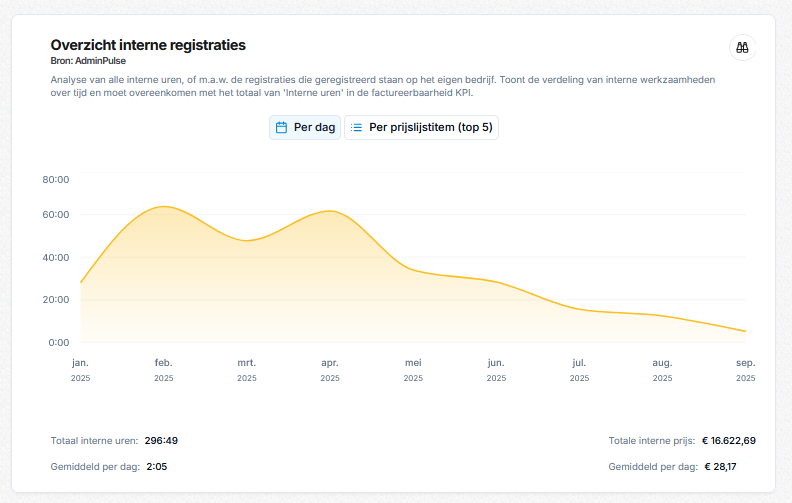
Task: Click the 'jan.' x-axis label
Action: [80, 363]
